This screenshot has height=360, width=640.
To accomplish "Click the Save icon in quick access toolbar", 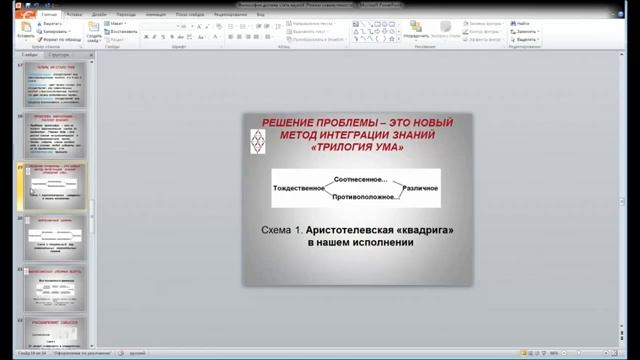I will point(28,5).
